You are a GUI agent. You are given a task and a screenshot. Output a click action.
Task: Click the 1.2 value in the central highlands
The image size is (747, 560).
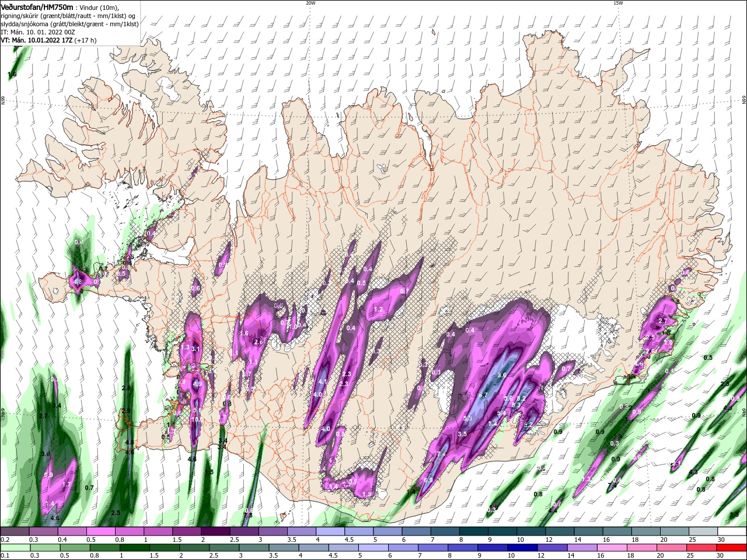[x=378, y=309]
